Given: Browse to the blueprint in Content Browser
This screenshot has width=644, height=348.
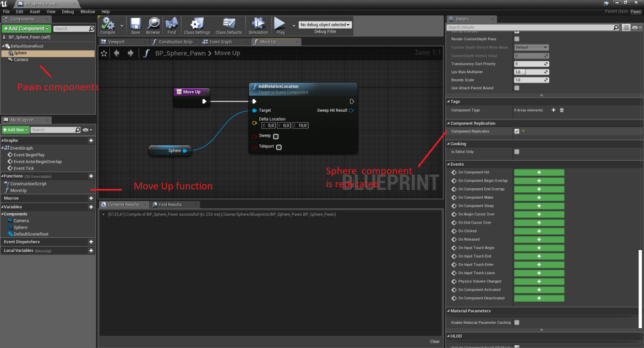Looking at the screenshot, I should coord(155,25).
